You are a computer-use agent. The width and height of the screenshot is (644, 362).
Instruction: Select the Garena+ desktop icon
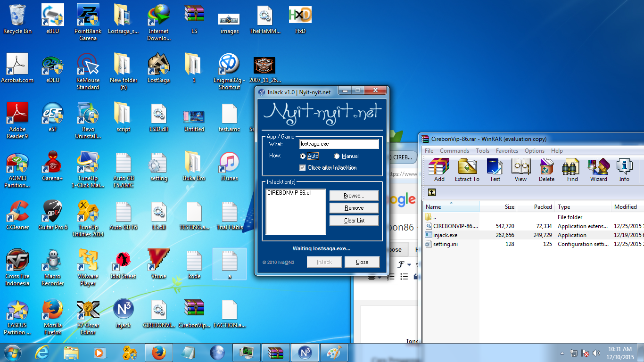[53, 166]
